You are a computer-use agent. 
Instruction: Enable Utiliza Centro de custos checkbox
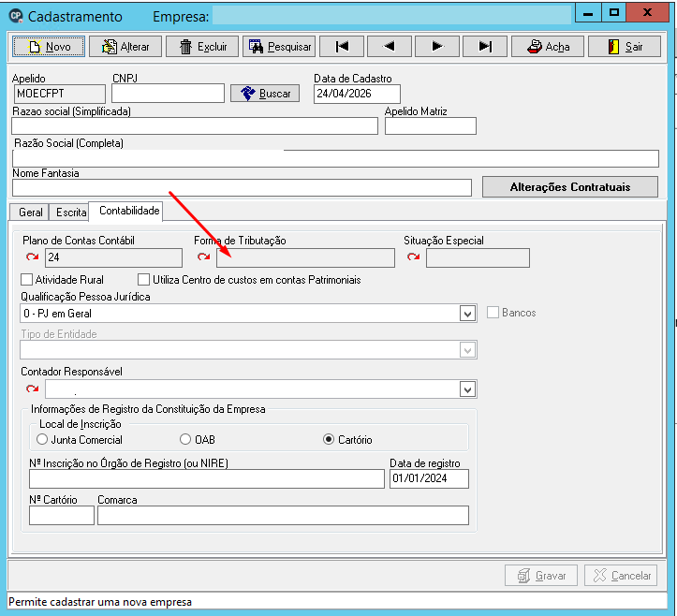click(144, 280)
